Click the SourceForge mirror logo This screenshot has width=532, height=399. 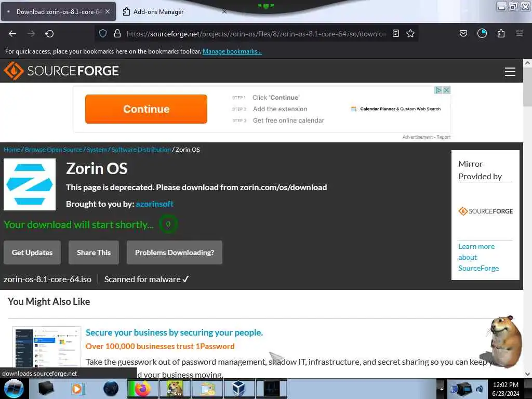click(486, 211)
